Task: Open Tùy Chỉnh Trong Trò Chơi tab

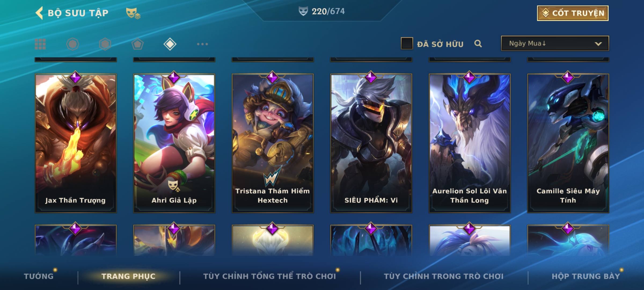Action: 444,276
